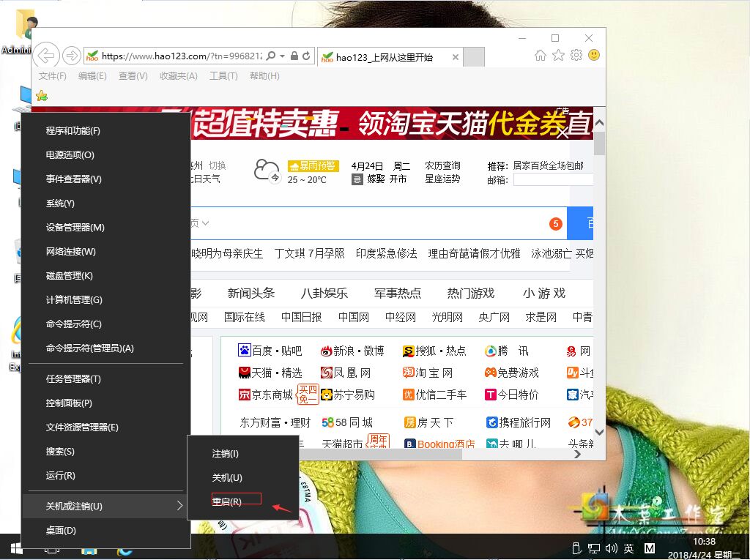Click the USB device tray icon
The width and height of the screenshot is (750, 560).
tap(576, 548)
